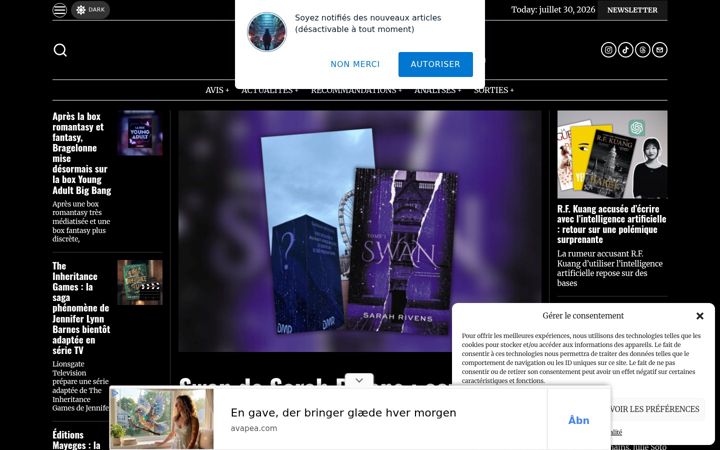Click the avapea.com ad link
Screen dimensions: 720x450
pos(254,428)
